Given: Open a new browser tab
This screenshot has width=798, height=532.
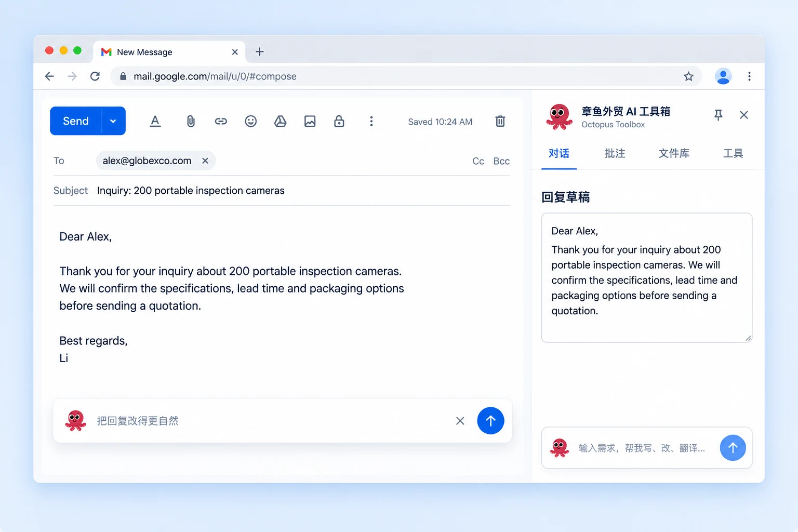Looking at the screenshot, I should click(260, 51).
